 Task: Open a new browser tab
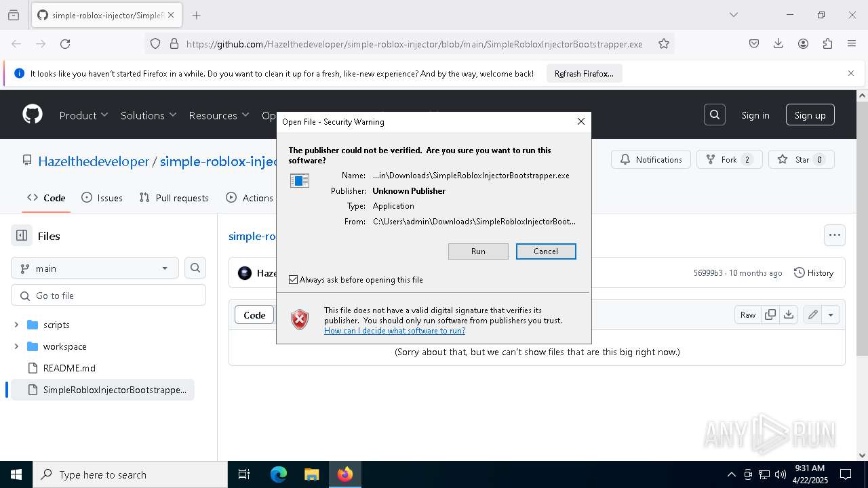point(196,15)
